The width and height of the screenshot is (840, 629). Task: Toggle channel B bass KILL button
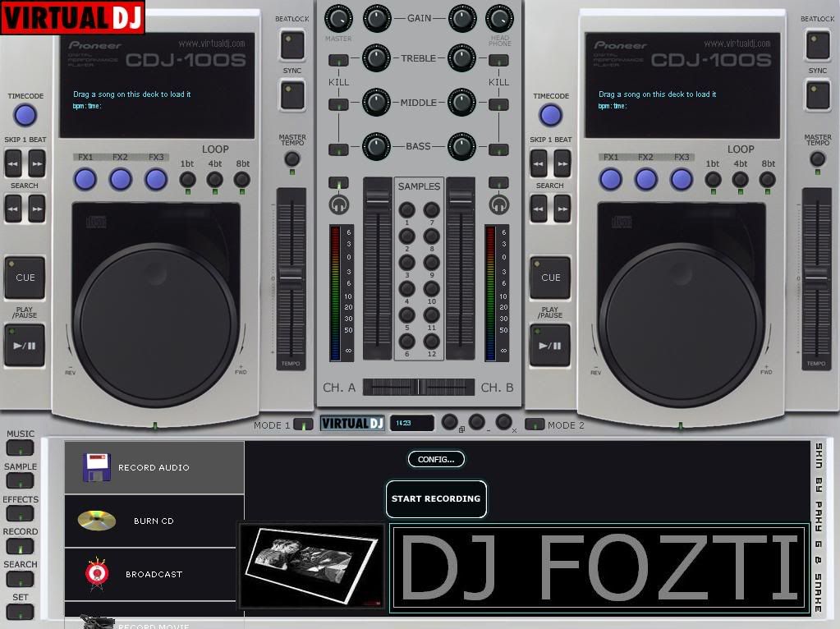click(498, 149)
